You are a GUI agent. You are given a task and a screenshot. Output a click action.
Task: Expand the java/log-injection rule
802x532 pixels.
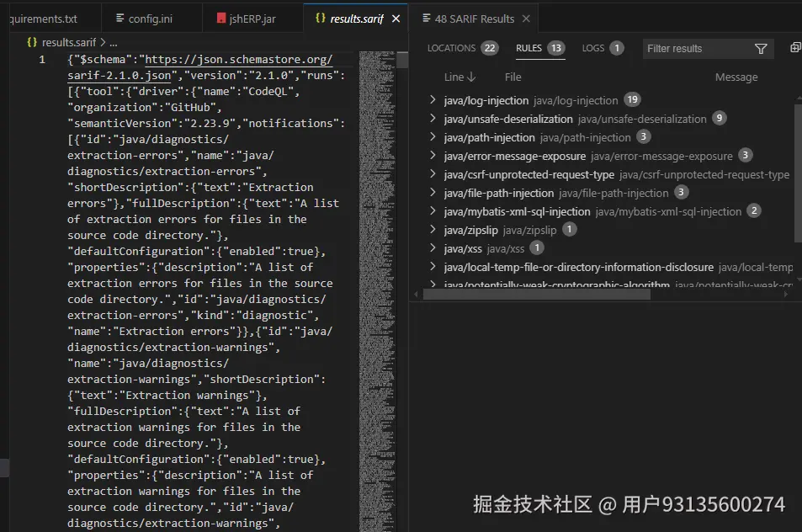coord(433,99)
